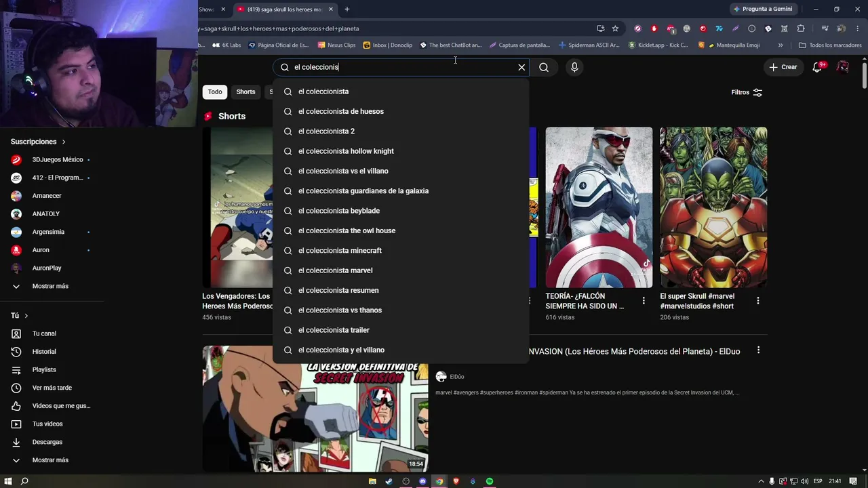Choose suggestion 'el coleccionista de huesos'
868x488 pixels.
tap(401, 111)
